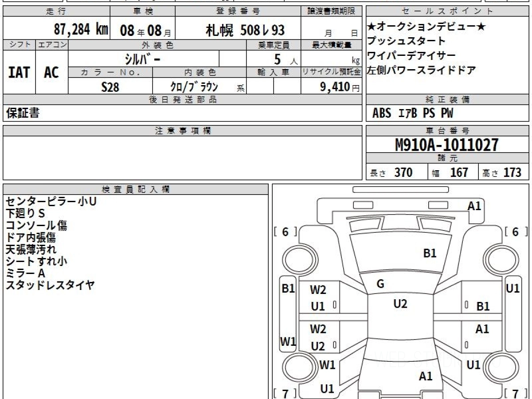The width and height of the screenshot is (532, 399).
Task: Click the ★オークションデビュー★ sales point
Action: pos(426,27)
